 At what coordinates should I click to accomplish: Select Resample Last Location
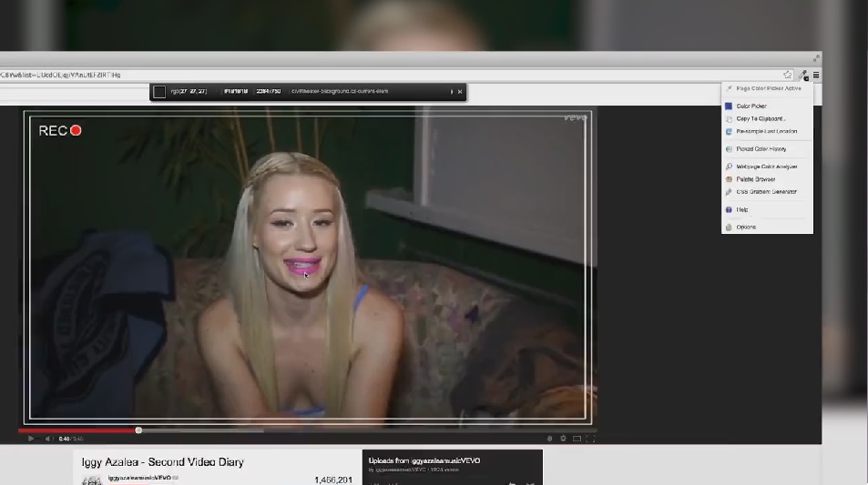tap(767, 132)
